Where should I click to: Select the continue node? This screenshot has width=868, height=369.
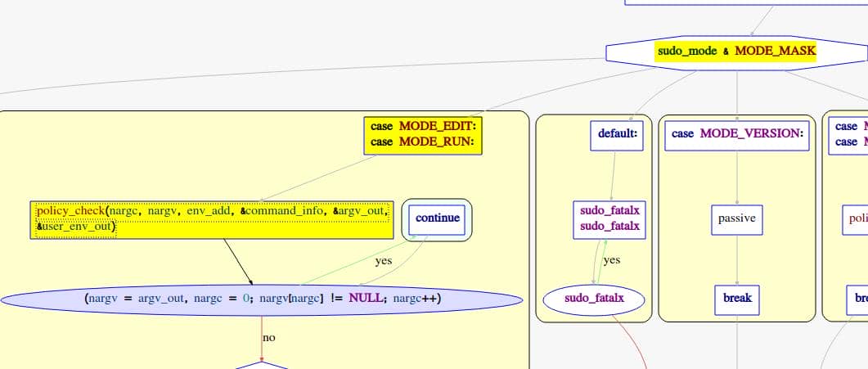[x=438, y=219]
